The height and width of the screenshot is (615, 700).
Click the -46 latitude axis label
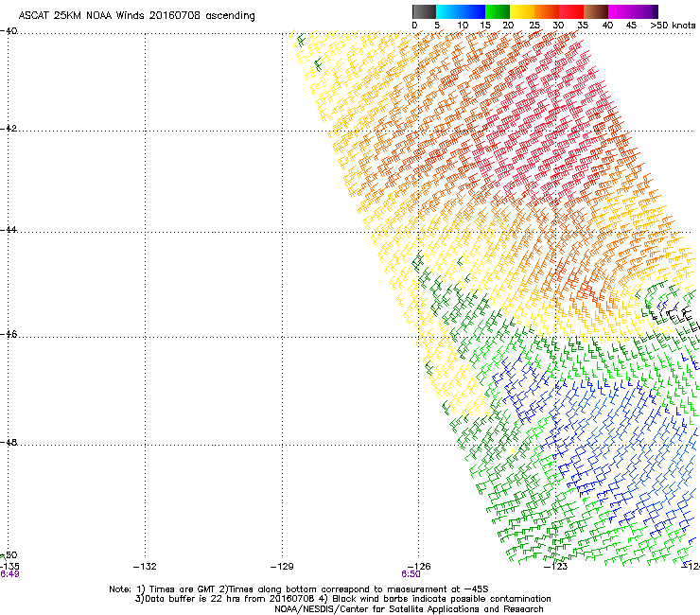click(x=9, y=334)
